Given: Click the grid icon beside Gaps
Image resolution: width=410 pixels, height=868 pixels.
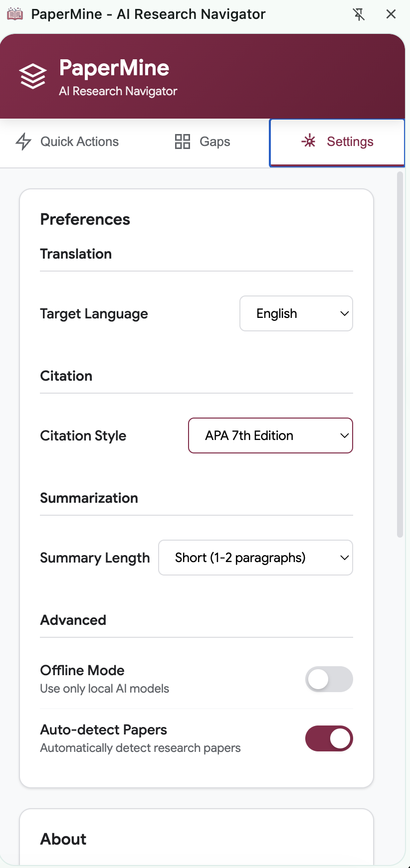Looking at the screenshot, I should 183,142.
